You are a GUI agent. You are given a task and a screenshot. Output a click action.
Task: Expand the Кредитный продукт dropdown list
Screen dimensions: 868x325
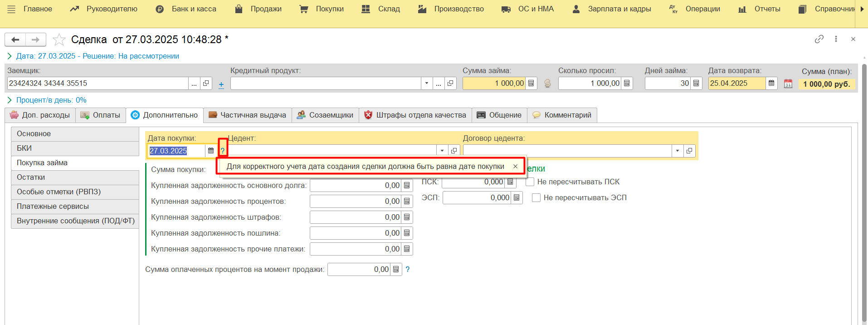427,83
